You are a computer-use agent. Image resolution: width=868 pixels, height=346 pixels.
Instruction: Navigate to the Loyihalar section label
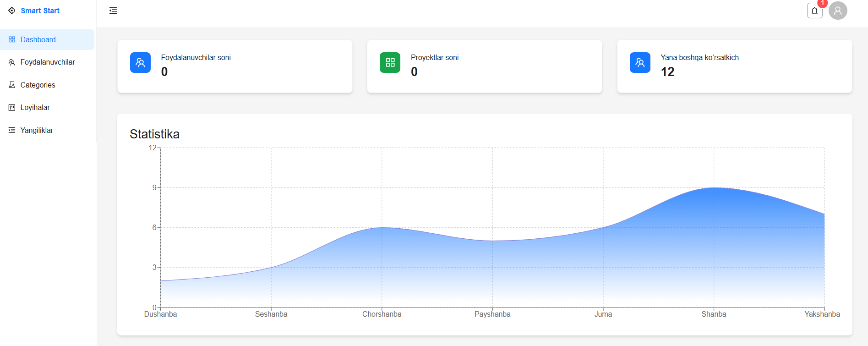coord(35,108)
